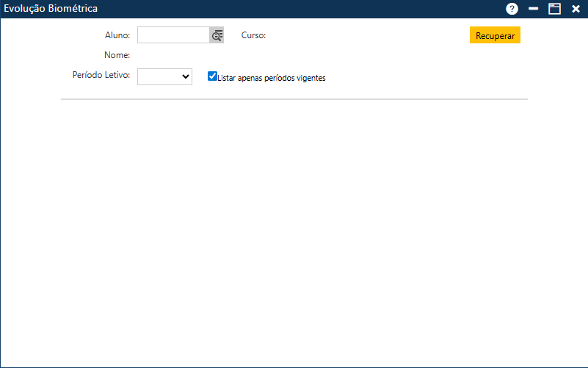This screenshot has width=588, height=368.
Task: Click the blank space beside the Nome label
Action: tap(220, 55)
